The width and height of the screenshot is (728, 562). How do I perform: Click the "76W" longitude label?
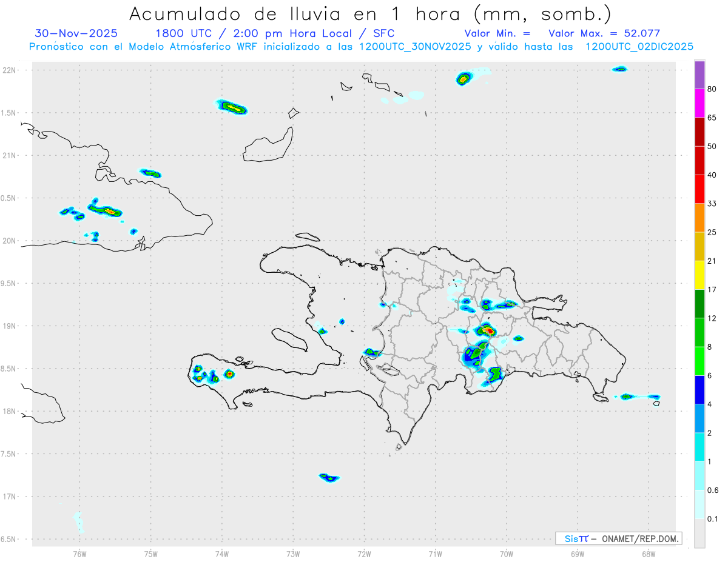pos(79,554)
